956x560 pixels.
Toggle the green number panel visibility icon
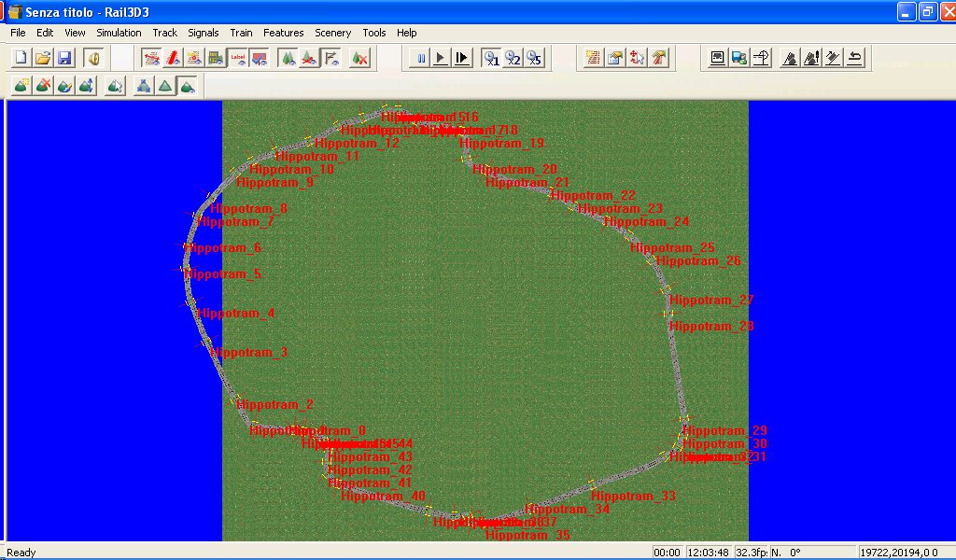(x=216, y=58)
